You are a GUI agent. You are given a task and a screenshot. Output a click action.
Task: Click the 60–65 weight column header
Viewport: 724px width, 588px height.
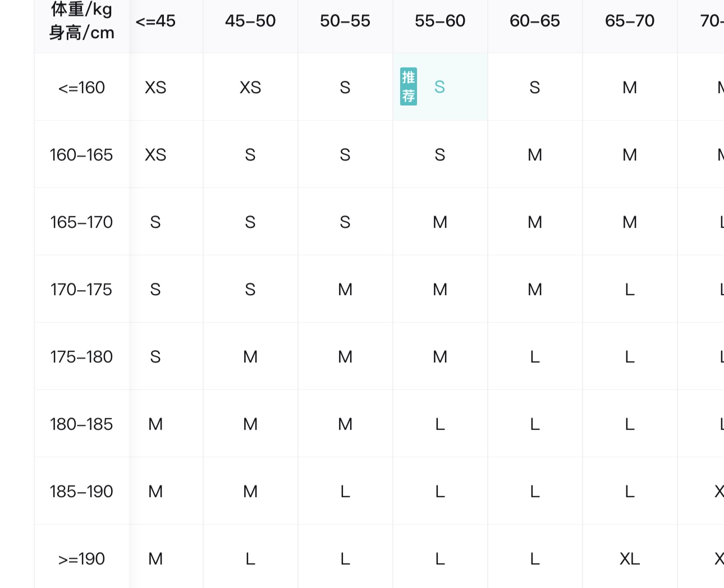pyautogui.click(x=535, y=21)
